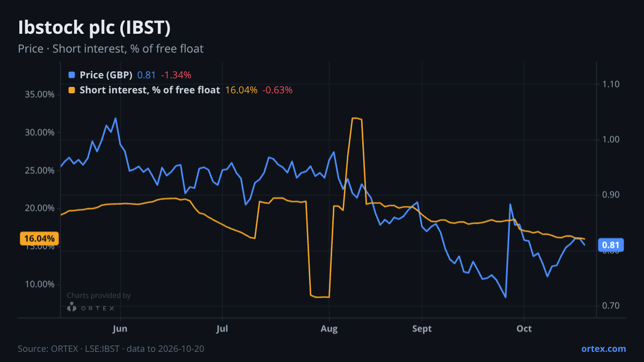Click the Ibstock plc (IBST) chart title
Screen dimensions: 644x362
94,27
